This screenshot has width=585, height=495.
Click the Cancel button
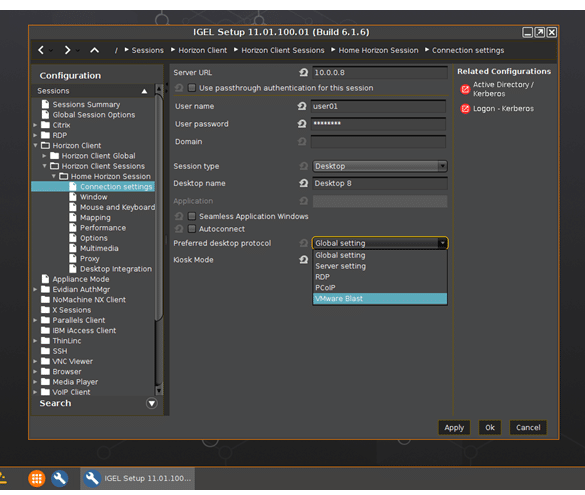coord(528,427)
